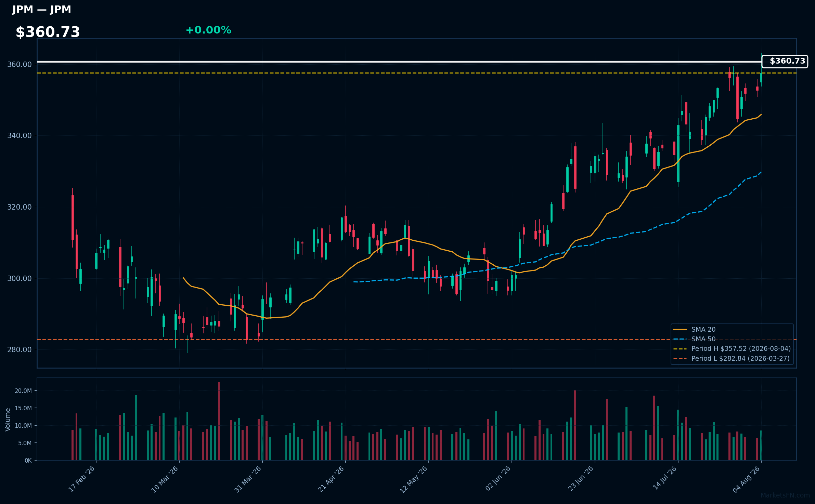Click the 360.00 price axis label
The image size is (815, 504).
coord(20,64)
